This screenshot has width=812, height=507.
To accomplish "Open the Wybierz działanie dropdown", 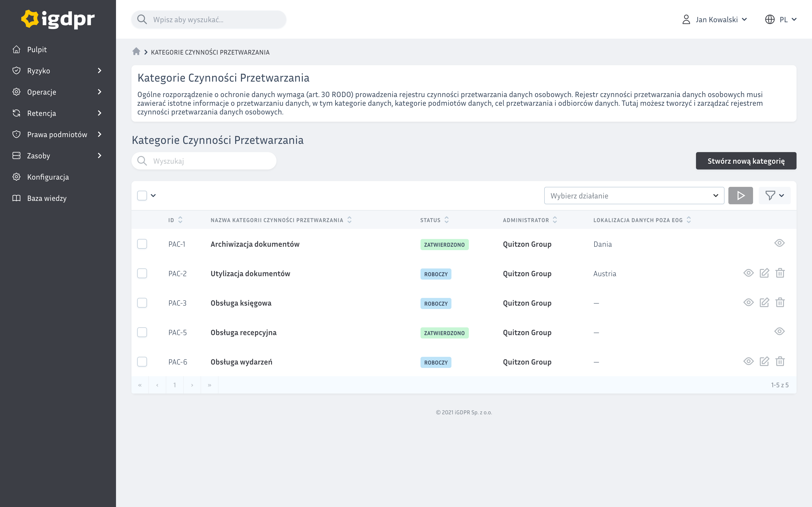I will tap(634, 196).
